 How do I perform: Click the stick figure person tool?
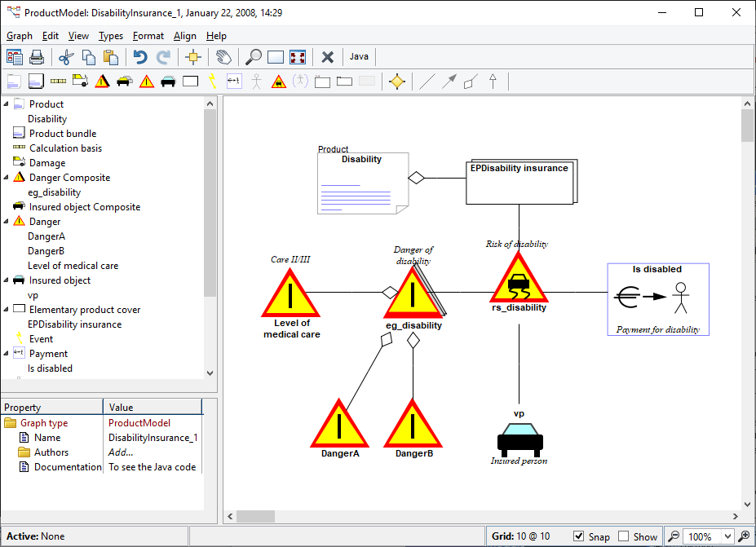(257, 81)
